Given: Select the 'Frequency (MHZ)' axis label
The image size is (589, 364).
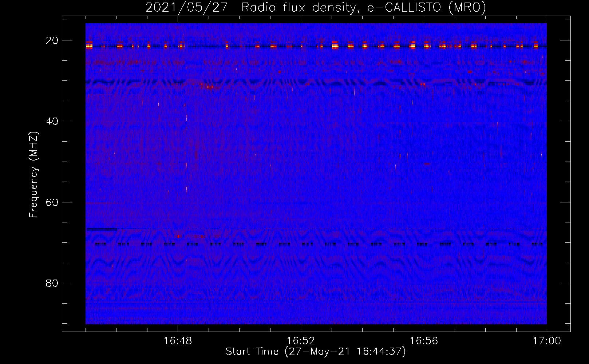Looking at the screenshot, I should pos(33,175).
